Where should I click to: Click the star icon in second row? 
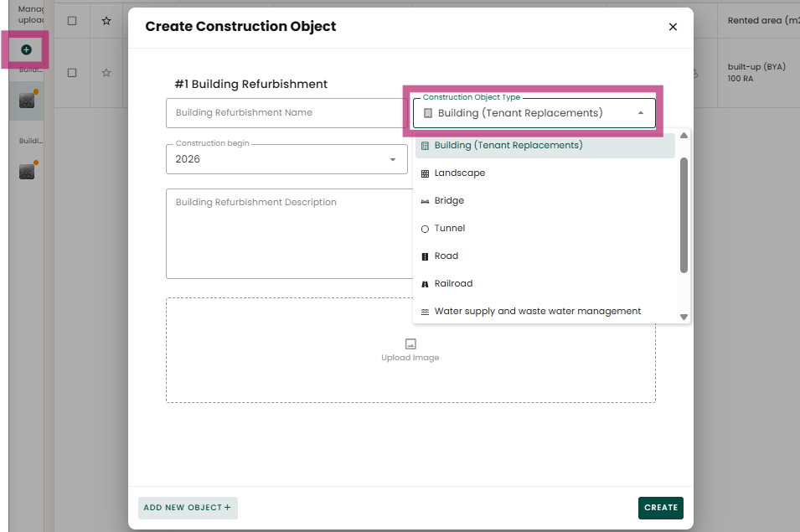pos(106,73)
